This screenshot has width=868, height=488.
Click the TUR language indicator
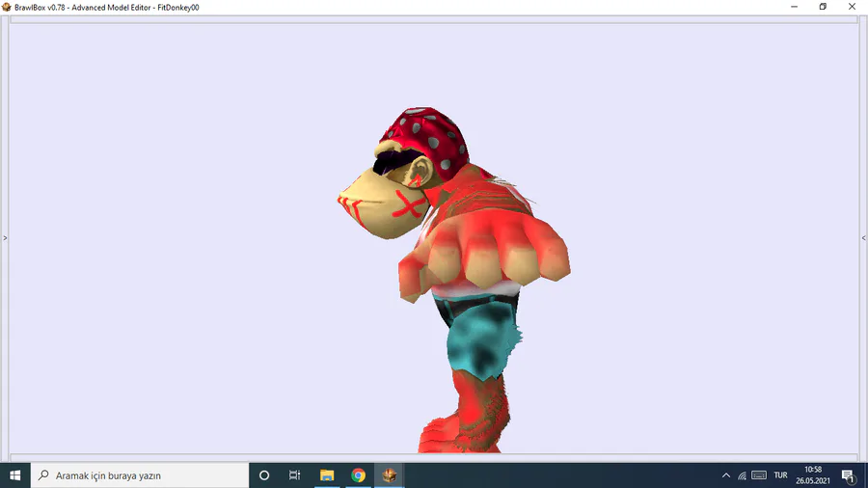[780, 475]
